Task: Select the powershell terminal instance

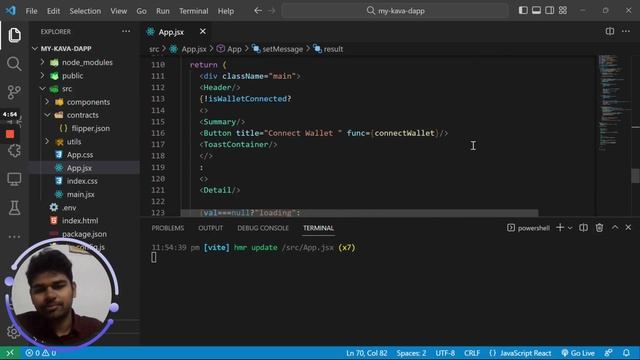Action: (529, 228)
